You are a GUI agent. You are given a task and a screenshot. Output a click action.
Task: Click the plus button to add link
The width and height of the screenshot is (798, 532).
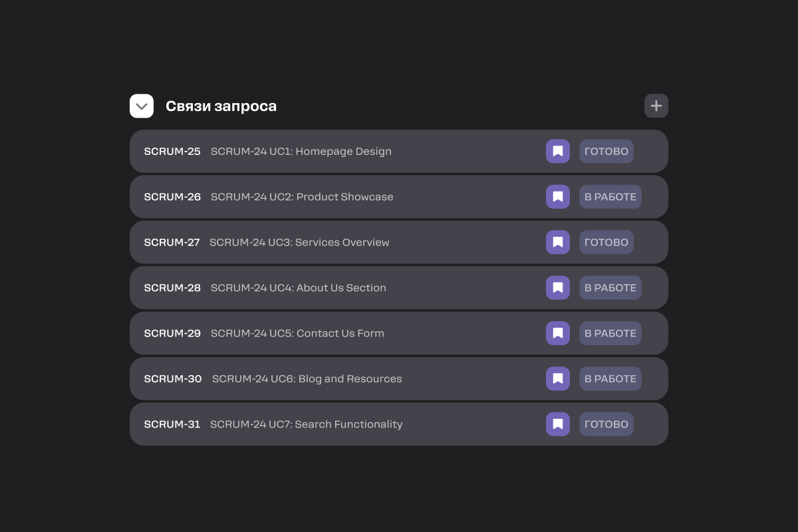[x=656, y=106]
